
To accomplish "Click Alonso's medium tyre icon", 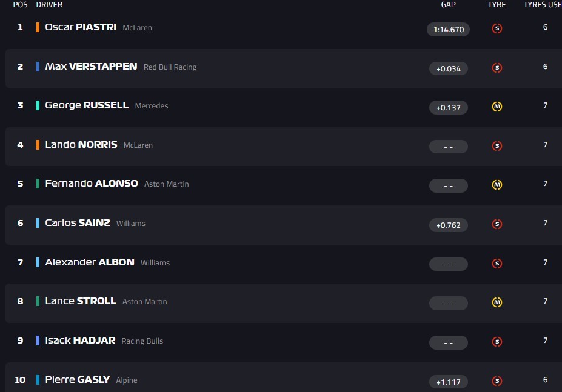I will pos(497,185).
